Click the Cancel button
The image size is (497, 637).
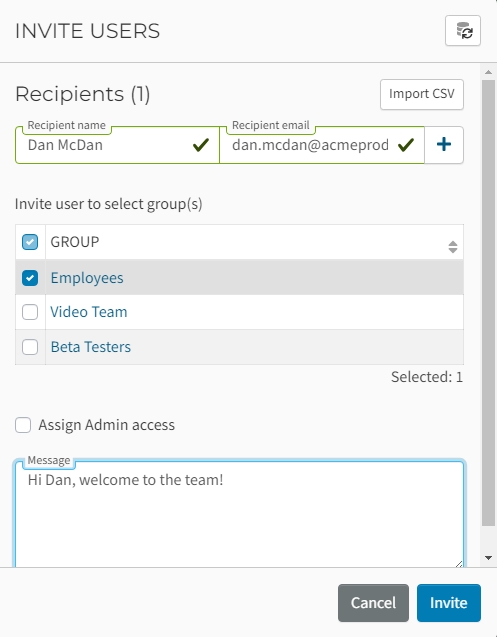373,603
